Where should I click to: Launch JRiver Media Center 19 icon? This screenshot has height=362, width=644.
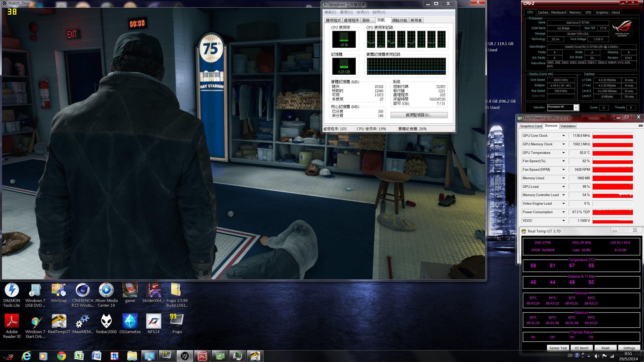point(106,295)
